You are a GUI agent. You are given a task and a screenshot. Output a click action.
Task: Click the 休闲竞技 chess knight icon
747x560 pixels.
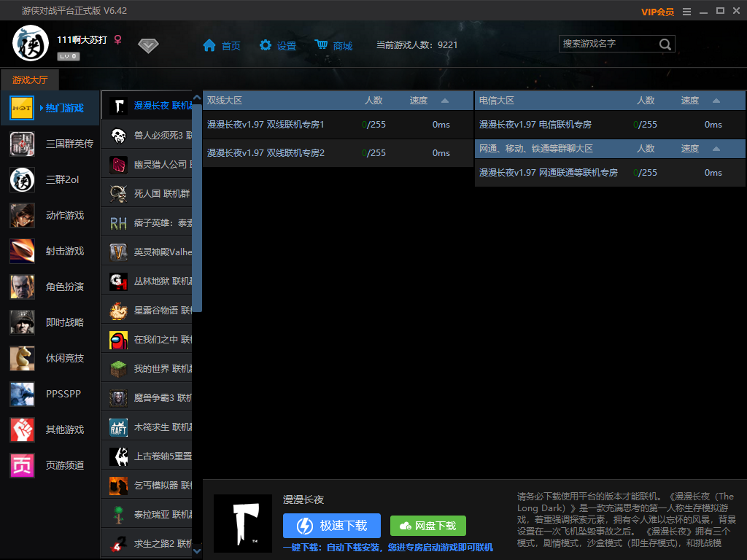coord(22,358)
